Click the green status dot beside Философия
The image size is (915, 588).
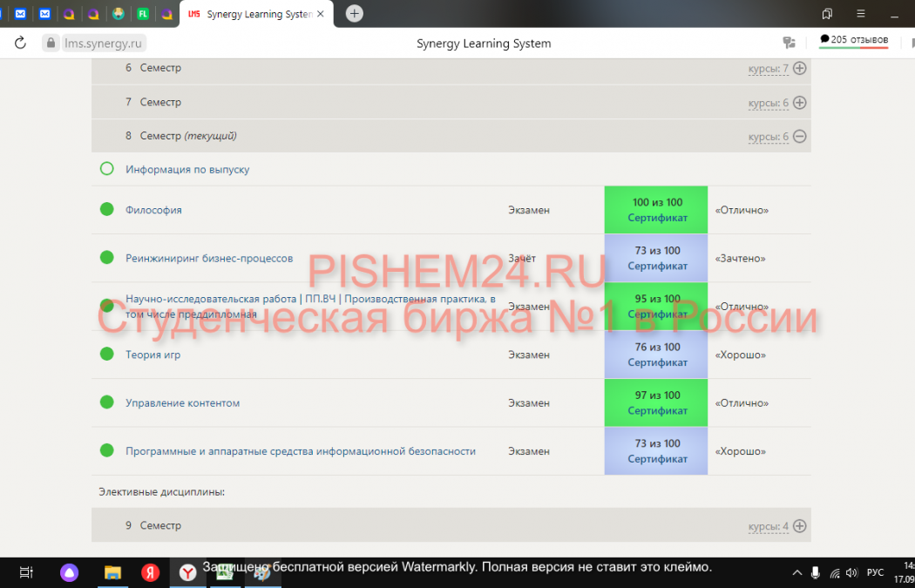click(x=107, y=209)
